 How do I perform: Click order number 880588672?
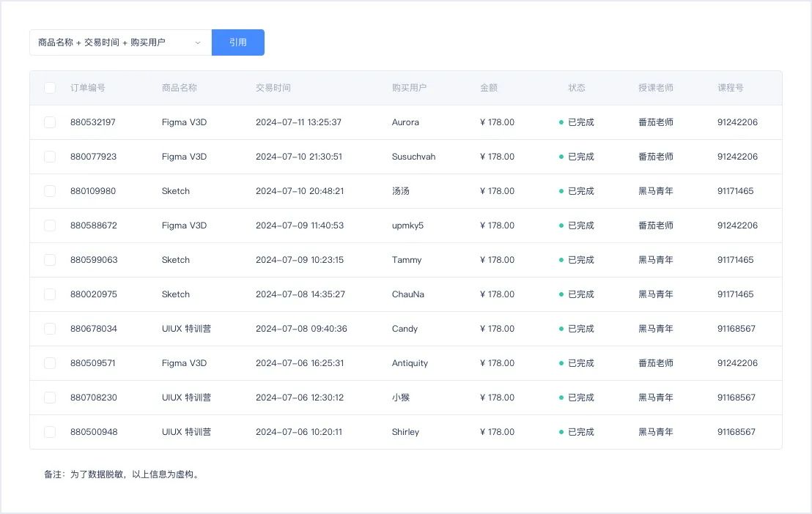[x=94, y=226]
